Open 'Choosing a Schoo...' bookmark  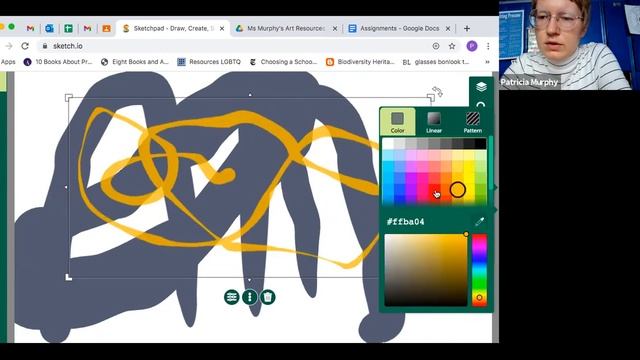[x=283, y=62]
